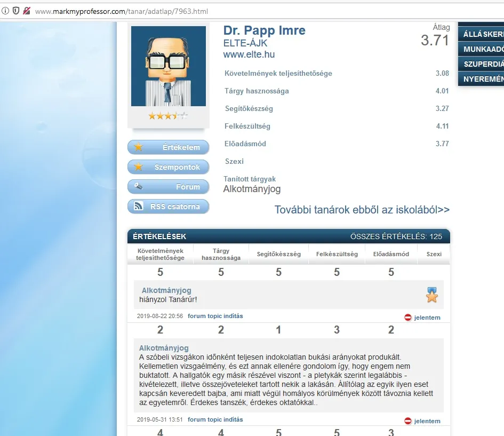
Task: Click the microphone icon on Fórum button
Action: 139,187
